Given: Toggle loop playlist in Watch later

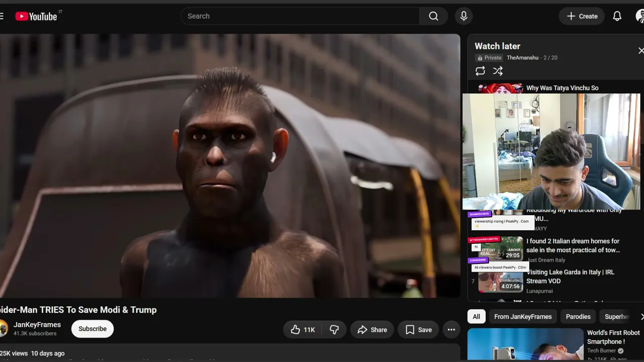Looking at the screenshot, I should (480, 71).
